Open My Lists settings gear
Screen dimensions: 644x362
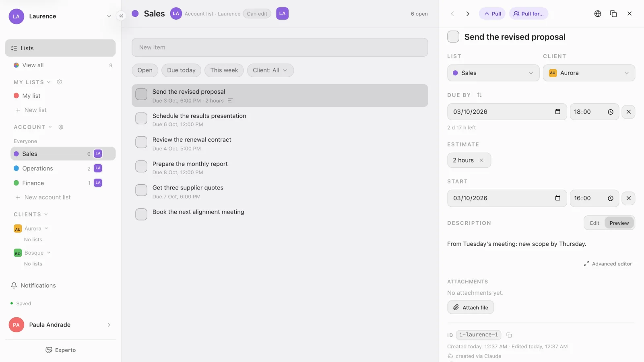point(60,82)
